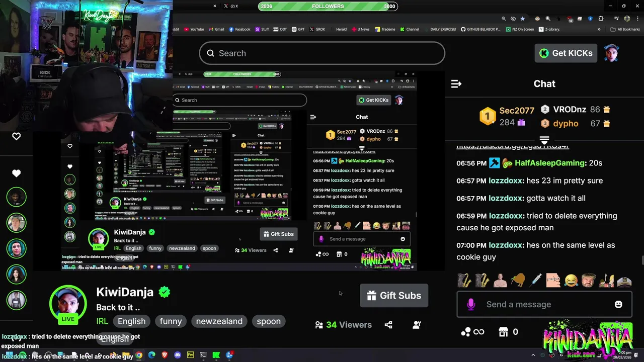Click the Search input field
Image resolution: width=644 pixels, height=362 pixels.
point(322,53)
